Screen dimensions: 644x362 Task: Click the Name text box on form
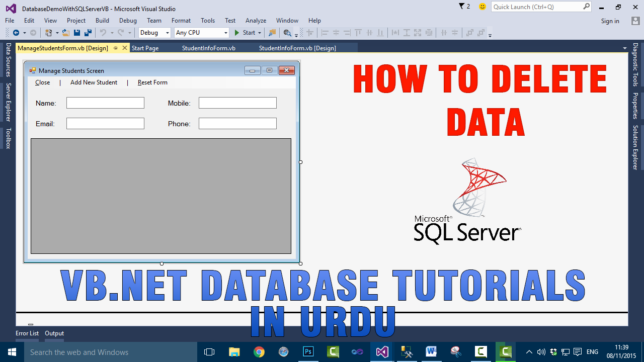[x=105, y=103]
